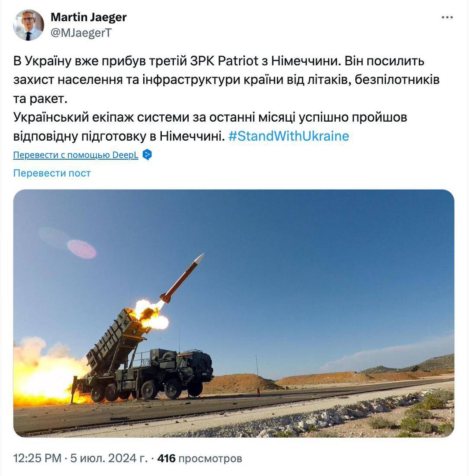Click the 5 июл. 2024 г. date
The width and height of the screenshot is (469, 476).
pyautogui.click(x=109, y=458)
